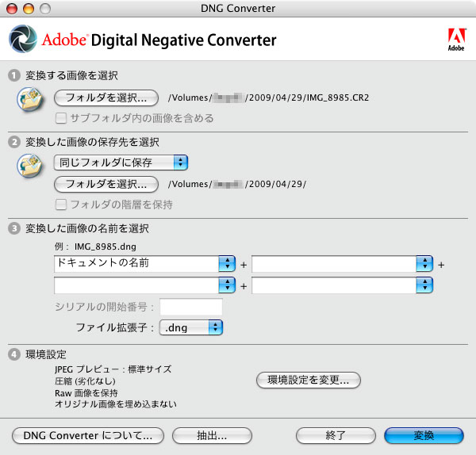Screen dimensions: 476x455
Task: Close the window with the red button
Action: [x=12, y=9]
